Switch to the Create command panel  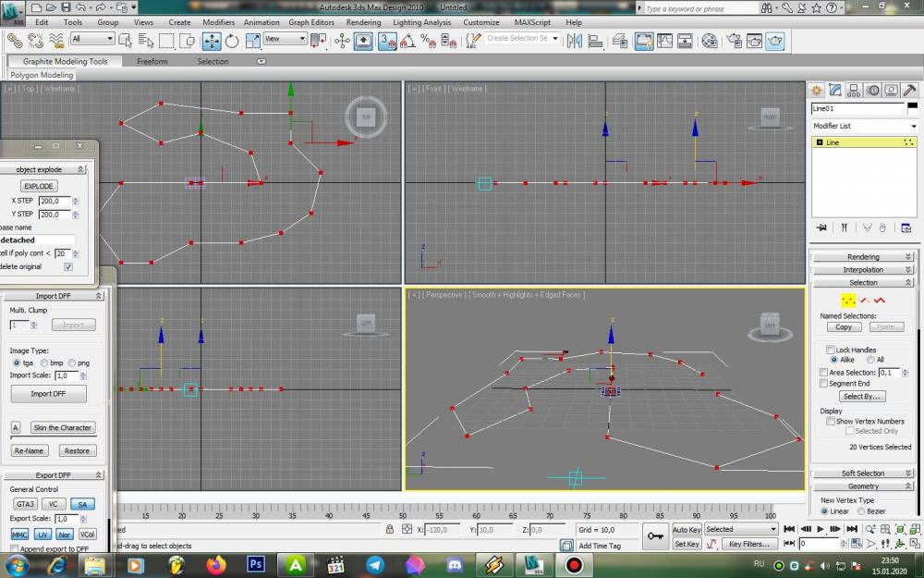point(817,91)
